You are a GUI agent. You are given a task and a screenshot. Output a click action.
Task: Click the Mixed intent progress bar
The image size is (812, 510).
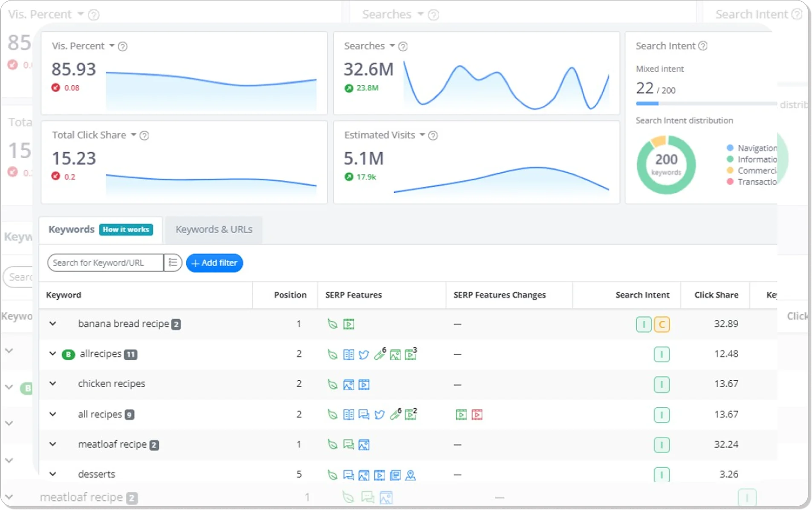pos(705,103)
